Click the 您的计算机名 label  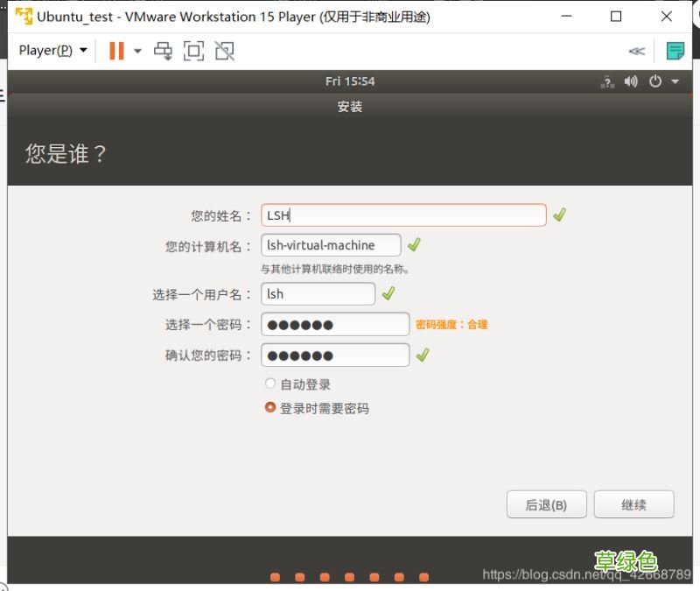pyautogui.click(x=208, y=246)
